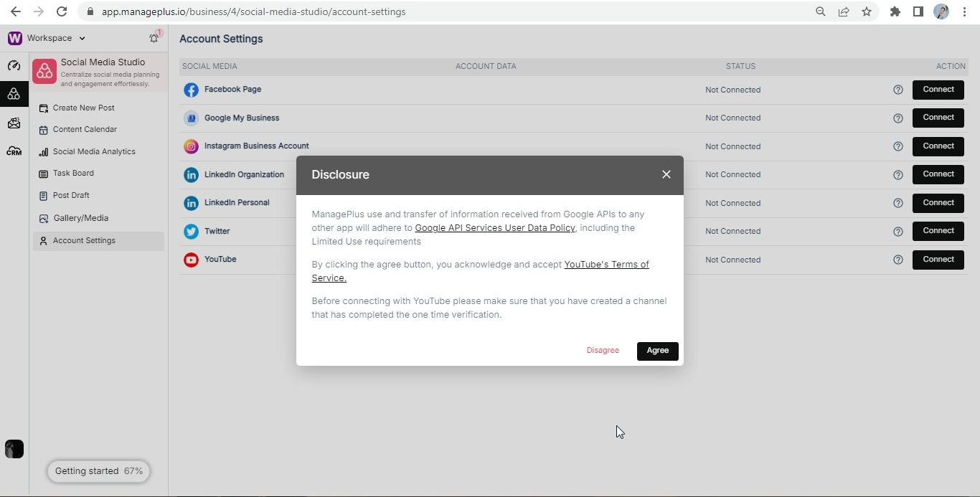Image resolution: width=980 pixels, height=497 pixels.
Task: Open help for the LinkedIn Organization row
Action: 898,175
